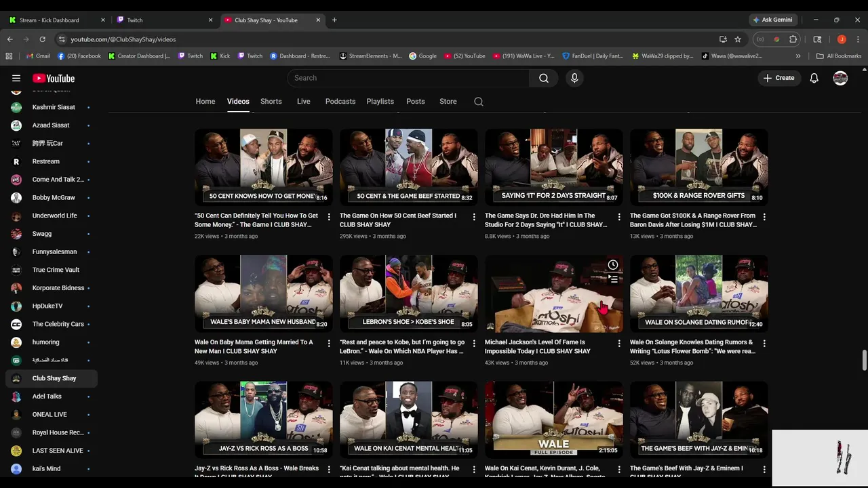Open options for Michael Jackson fame video
The image size is (868, 488).
pos(619,344)
